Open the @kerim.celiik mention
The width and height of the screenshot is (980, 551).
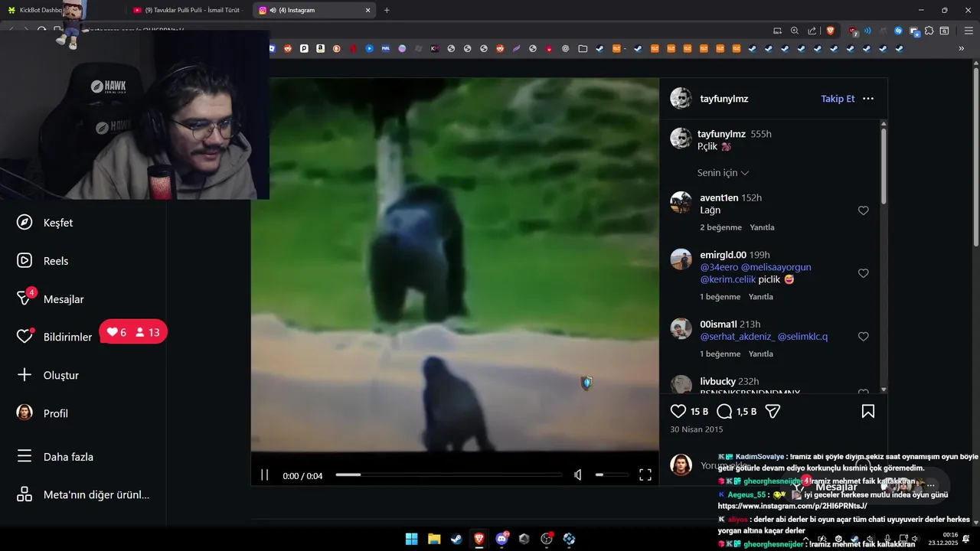click(x=727, y=279)
